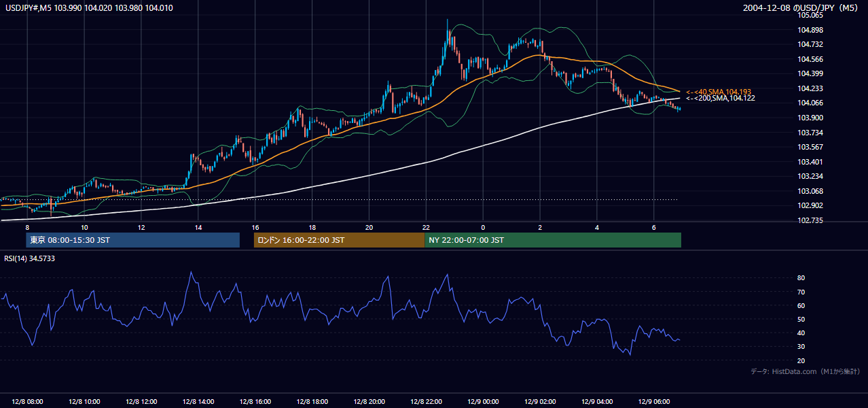Click the RSI scale value 20

click(x=801, y=360)
